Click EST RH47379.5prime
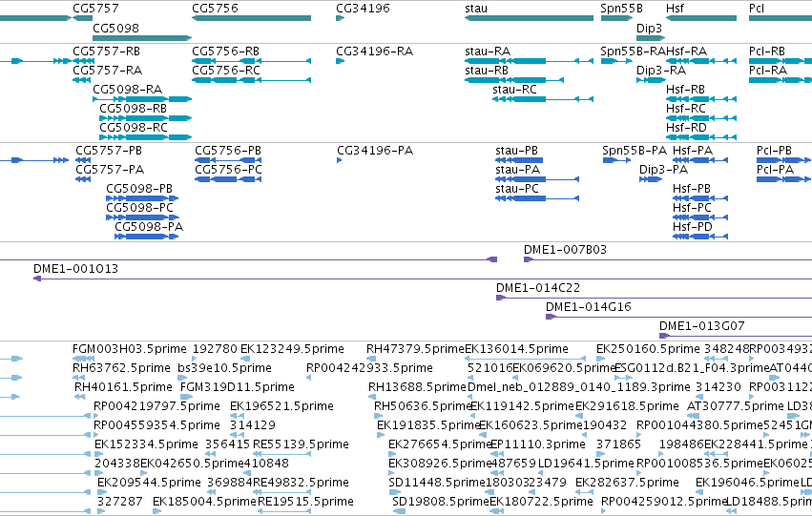This screenshot has width=812, height=516. coord(415,349)
